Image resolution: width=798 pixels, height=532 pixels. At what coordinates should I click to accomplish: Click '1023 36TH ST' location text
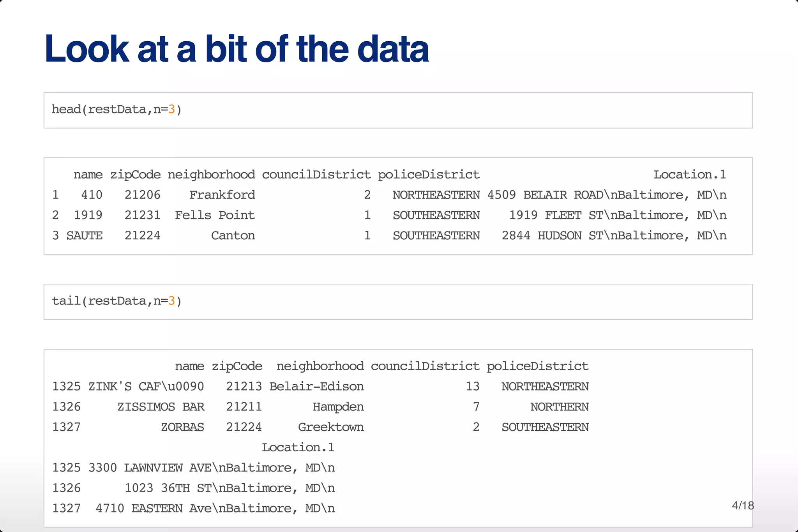pyautogui.click(x=168, y=488)
